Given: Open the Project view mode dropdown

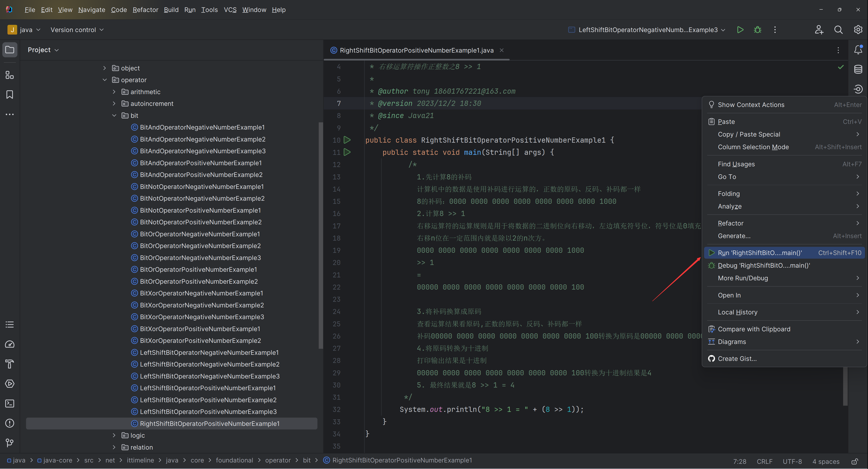Looking at the screenshot, I should pyautogui.click(x=43, y=50).
